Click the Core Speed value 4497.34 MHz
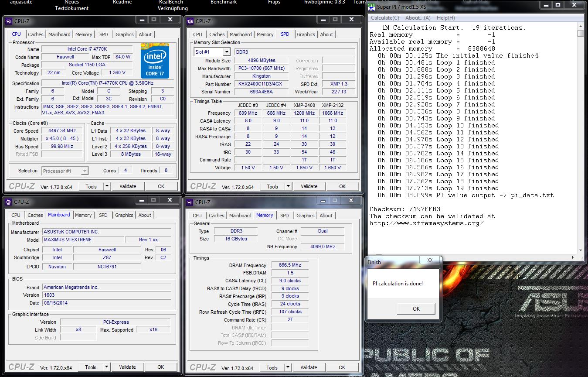The width and height of the screenshot is (588, 377). pyautogui.click(x=63, y=130)
